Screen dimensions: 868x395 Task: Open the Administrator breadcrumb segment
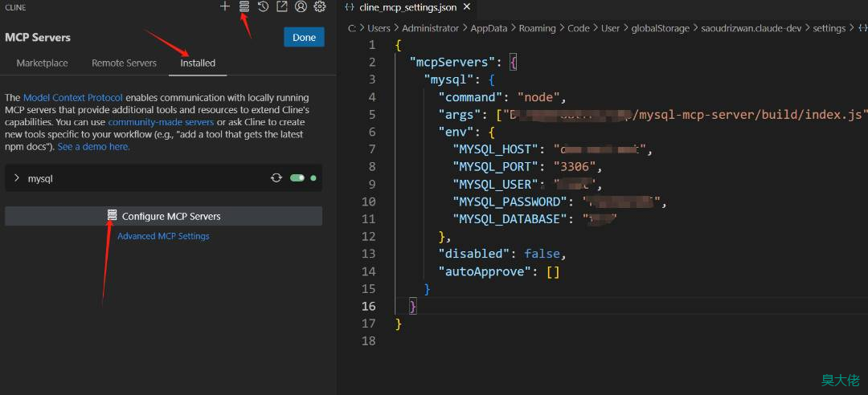[x=430, y=28]
